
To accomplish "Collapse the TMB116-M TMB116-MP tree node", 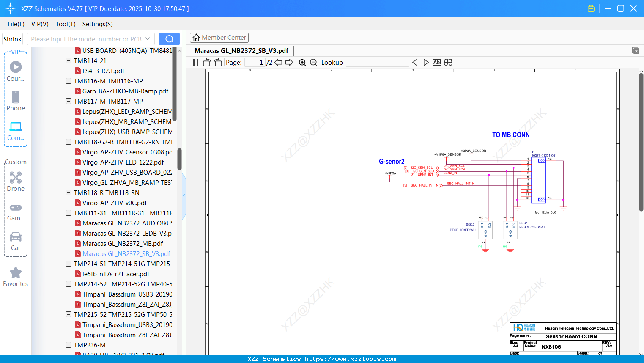I will pos(69,81).
